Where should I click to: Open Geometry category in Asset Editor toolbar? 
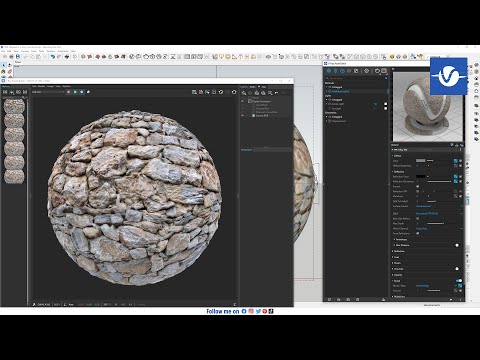tap(342, 71)
